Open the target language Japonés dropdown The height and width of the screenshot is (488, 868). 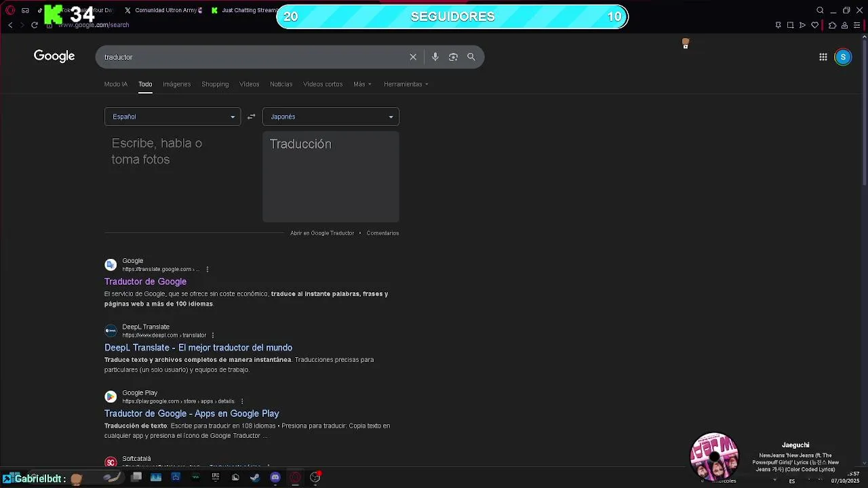[331, 117]
